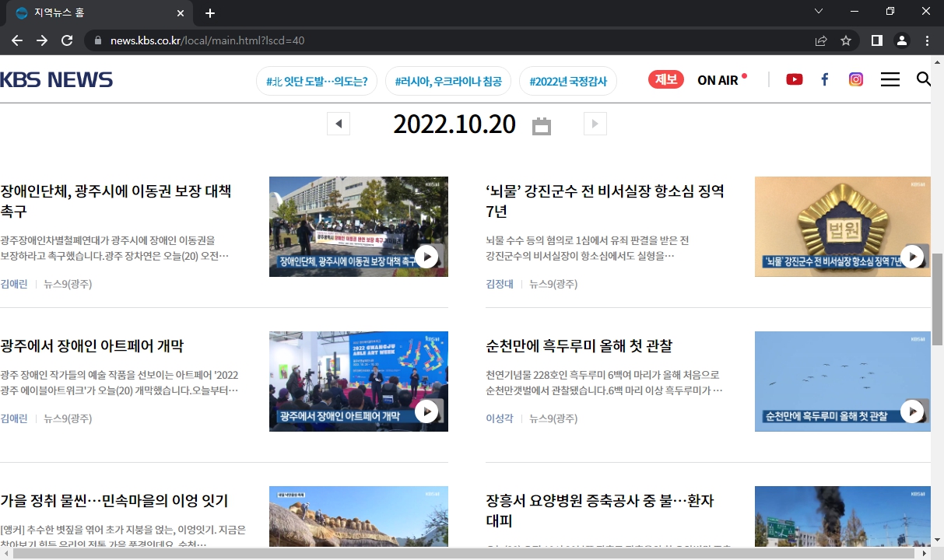
Task: Open the 흑두루미 birds thumbnail
Action: click(843, 381)
